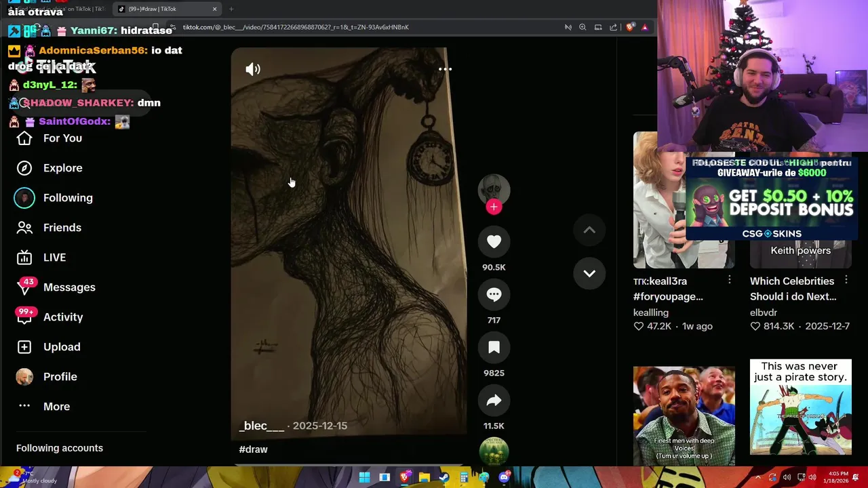
Task: Open the sound disc of the video
Action: 494,451
